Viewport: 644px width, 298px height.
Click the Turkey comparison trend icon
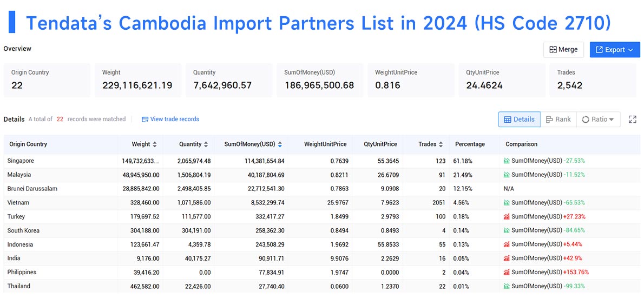(507, 217)
